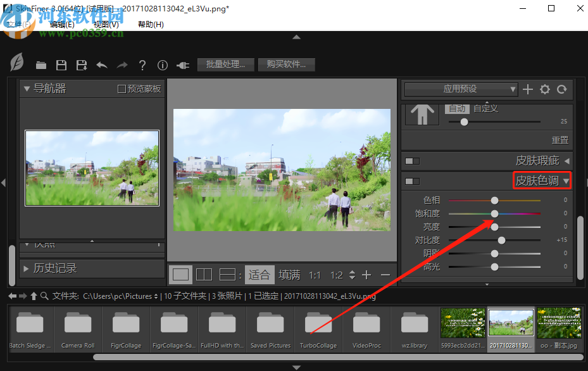Viewport: 588px width, 371px height.
Task: Set zoom to 适合
Action: point(259,275)
